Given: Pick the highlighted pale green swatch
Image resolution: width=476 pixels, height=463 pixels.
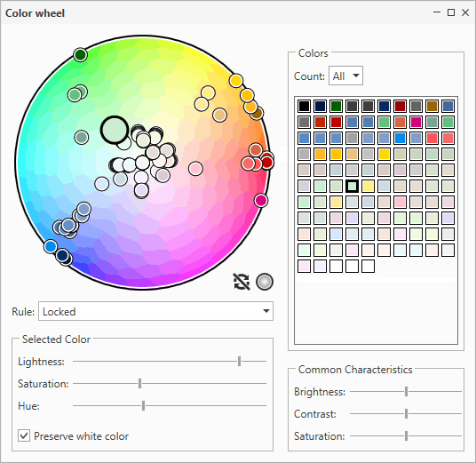Looking at the screenshot, I should 353,187.
